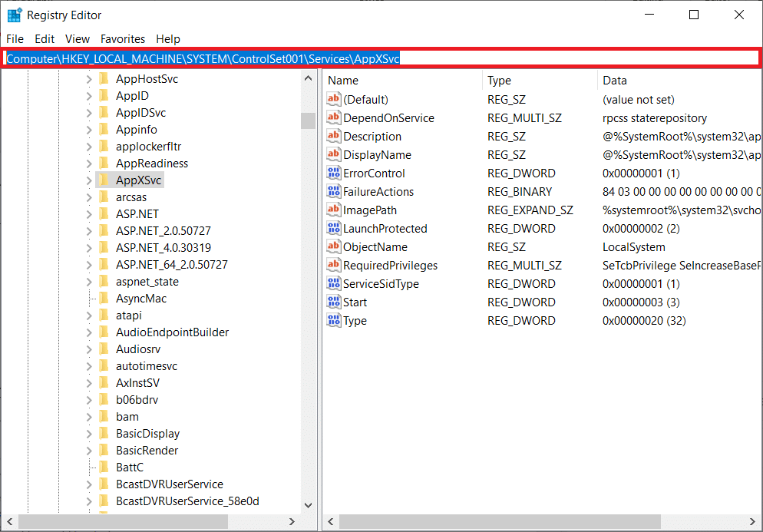Click the folder icon of AppHostSvc
The image size is (763, 532).
pyautogui.click(x=104, y=79)
